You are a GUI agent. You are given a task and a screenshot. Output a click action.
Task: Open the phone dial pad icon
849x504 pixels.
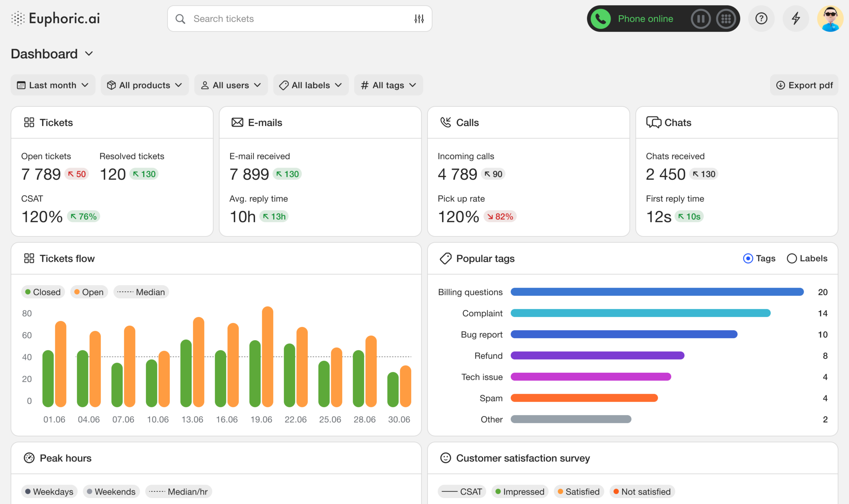tap(726, 19)
